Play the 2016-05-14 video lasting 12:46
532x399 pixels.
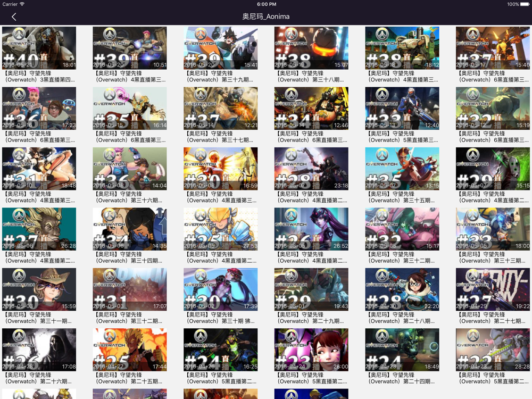click(x=311, y=109)
